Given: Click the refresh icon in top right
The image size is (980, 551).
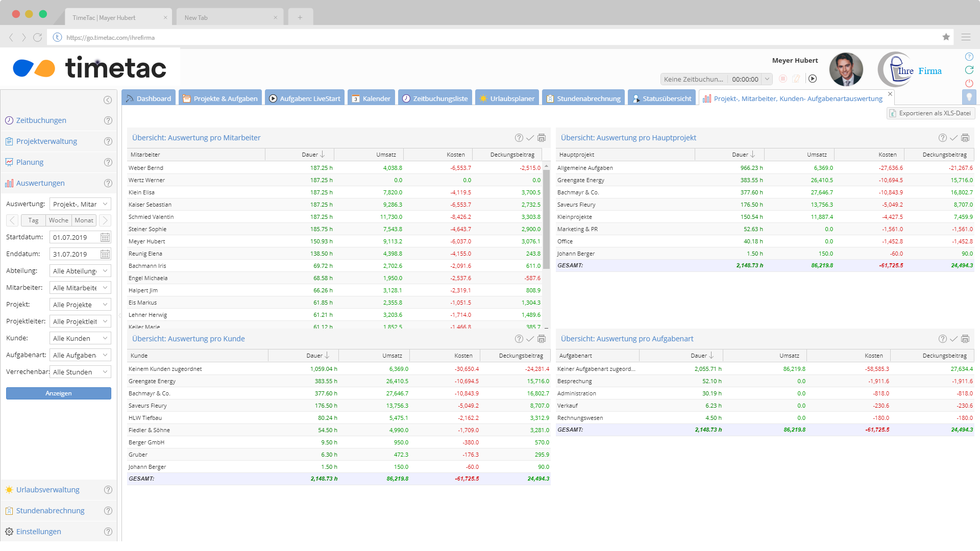Looking at the screenshot, I should coord(969,70).
